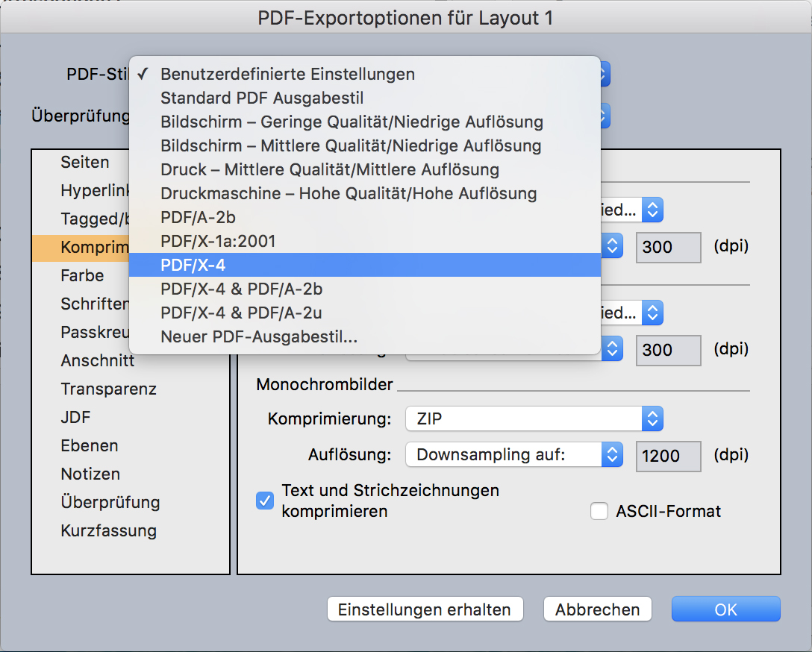Click the 1200 dpi input field

668,456
